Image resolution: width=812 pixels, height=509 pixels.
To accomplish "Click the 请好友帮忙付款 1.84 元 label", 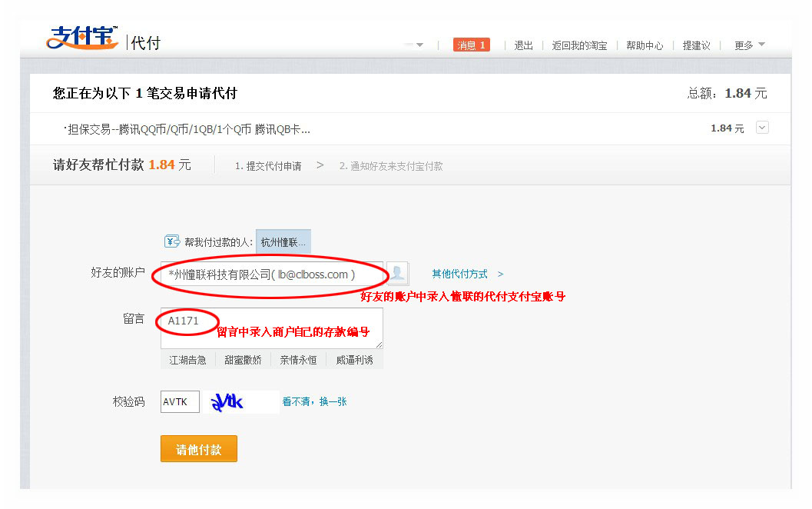I will click(x=122, y=165).
